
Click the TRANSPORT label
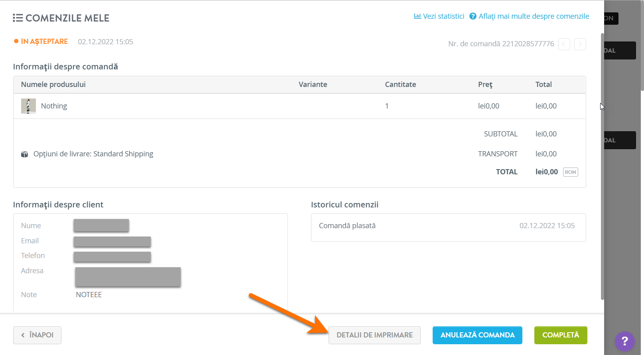[x=498, y=154]
